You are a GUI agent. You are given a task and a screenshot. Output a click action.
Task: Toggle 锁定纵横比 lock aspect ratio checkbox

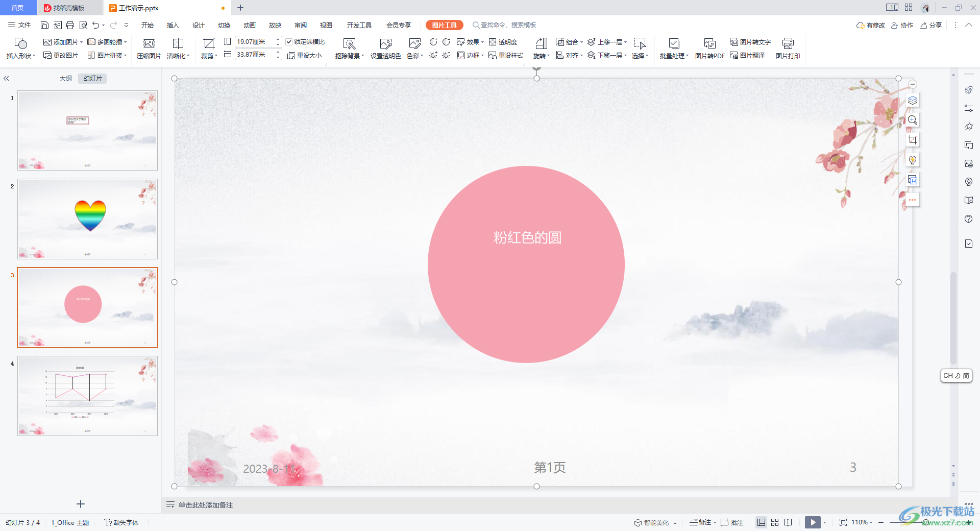(289, 42)
